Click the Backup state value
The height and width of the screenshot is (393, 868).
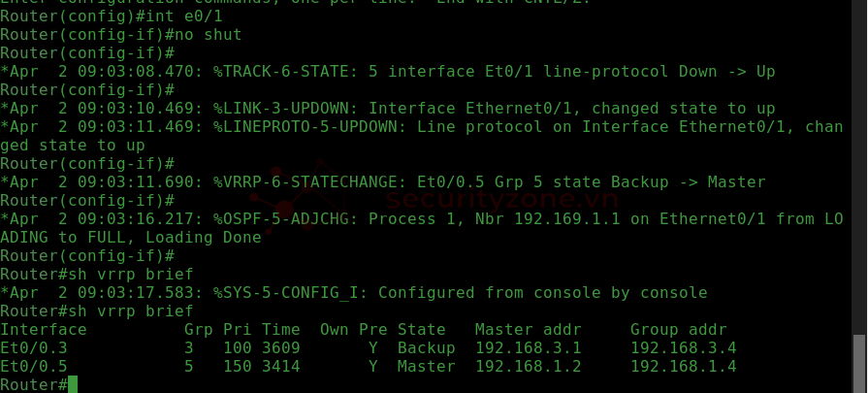click(x=427, y=348)
